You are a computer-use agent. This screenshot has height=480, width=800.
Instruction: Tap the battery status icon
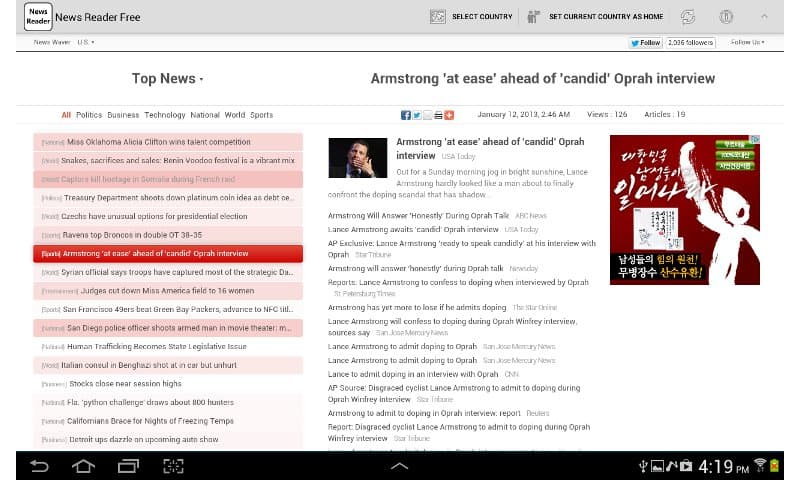click(x=774, y=465)
